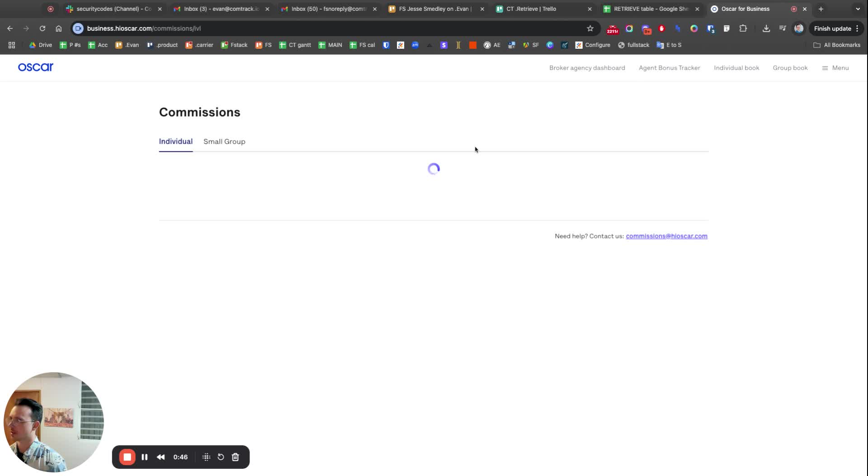Open the All Bookmarks folder

tap(837, 45)
